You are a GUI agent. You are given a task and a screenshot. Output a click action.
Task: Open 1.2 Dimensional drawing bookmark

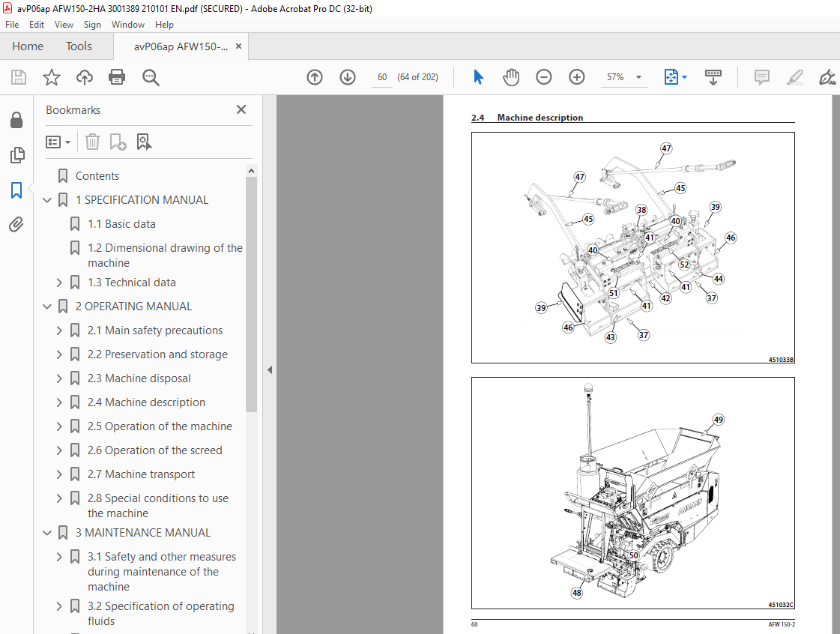coord(165,255)
